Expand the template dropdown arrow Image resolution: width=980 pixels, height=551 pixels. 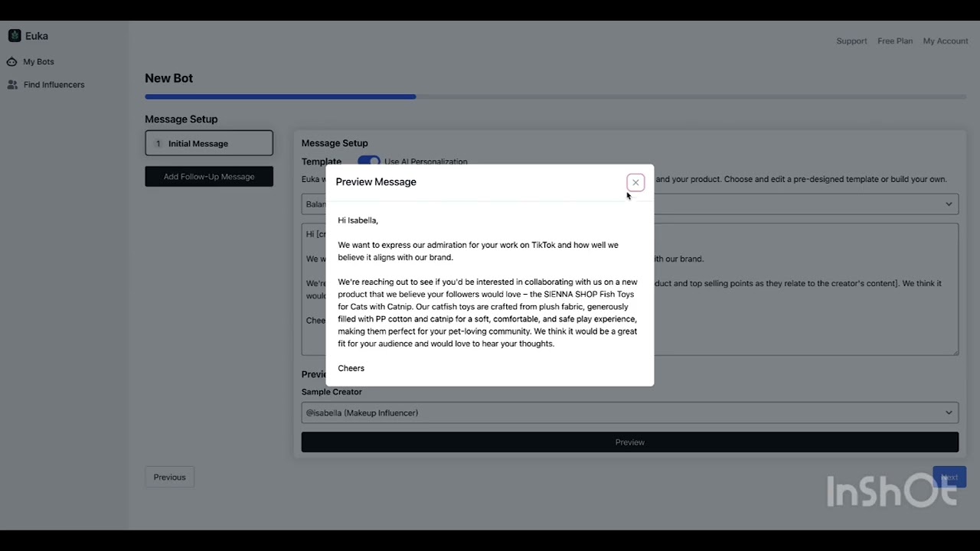tap(949, 204)
